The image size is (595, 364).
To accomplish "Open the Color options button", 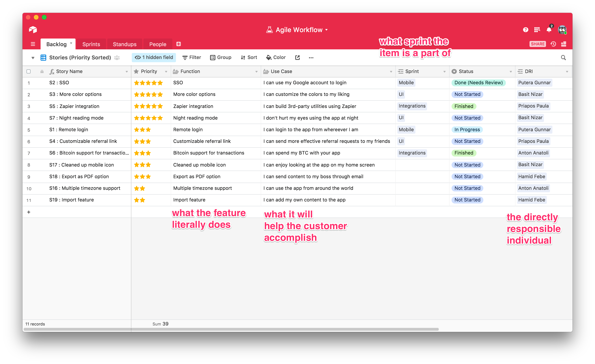I will [x=276, y=57].
